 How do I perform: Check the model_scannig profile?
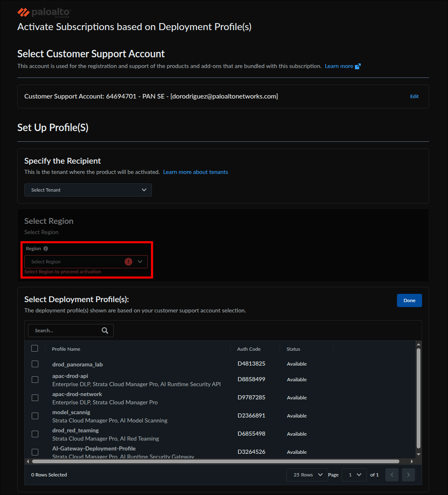tap(35, 416)
